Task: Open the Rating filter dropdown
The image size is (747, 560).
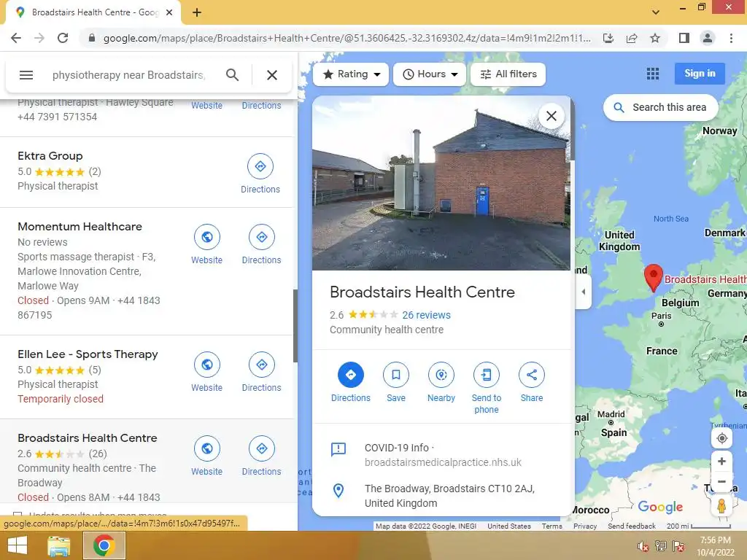Action: tap(351, 74)
